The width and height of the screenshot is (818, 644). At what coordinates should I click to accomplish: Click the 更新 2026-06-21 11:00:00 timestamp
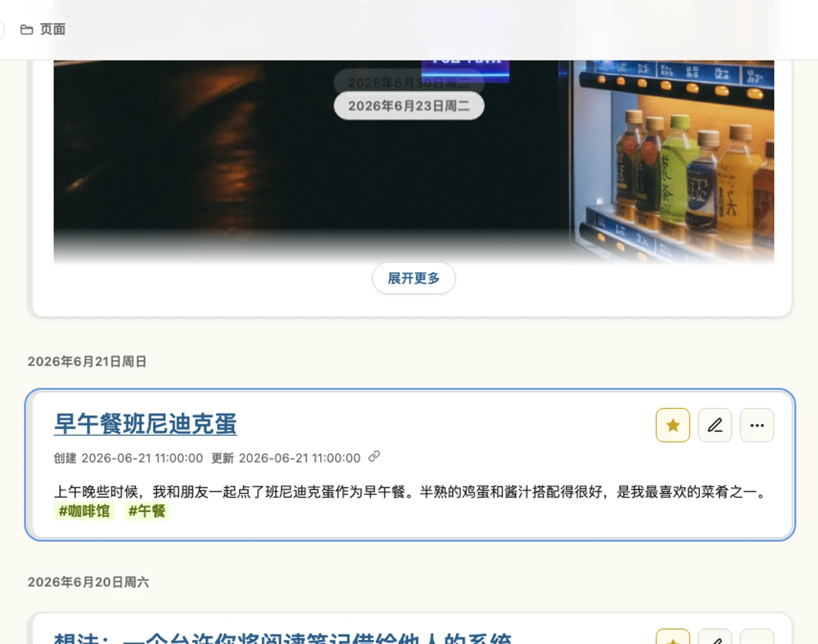click(286, 458)
